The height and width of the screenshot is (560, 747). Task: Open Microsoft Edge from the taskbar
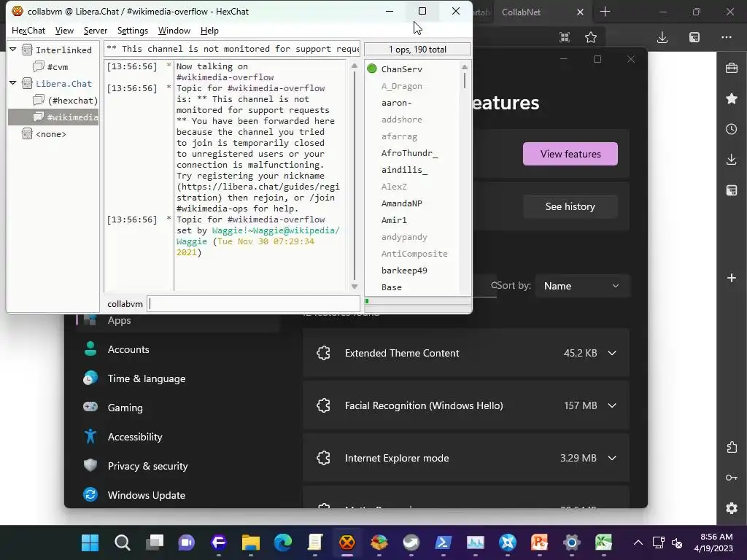283,542
